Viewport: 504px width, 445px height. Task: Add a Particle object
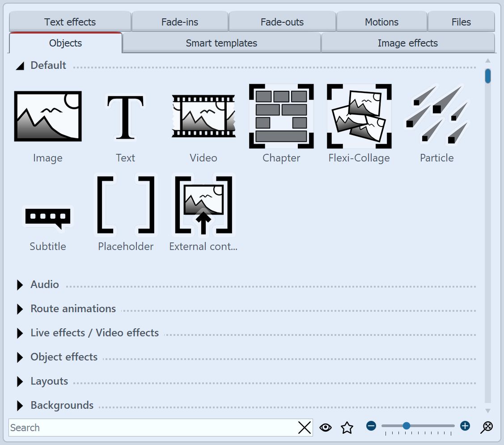pos(436,116)
